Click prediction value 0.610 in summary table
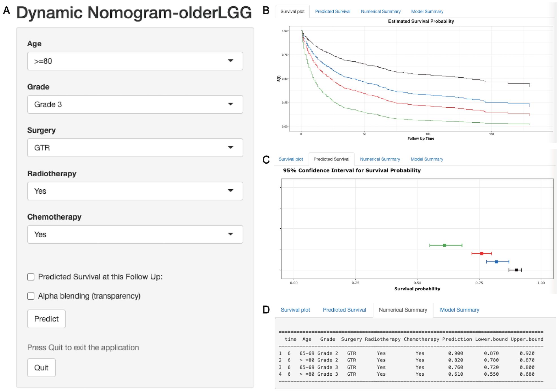 (456, 374)
